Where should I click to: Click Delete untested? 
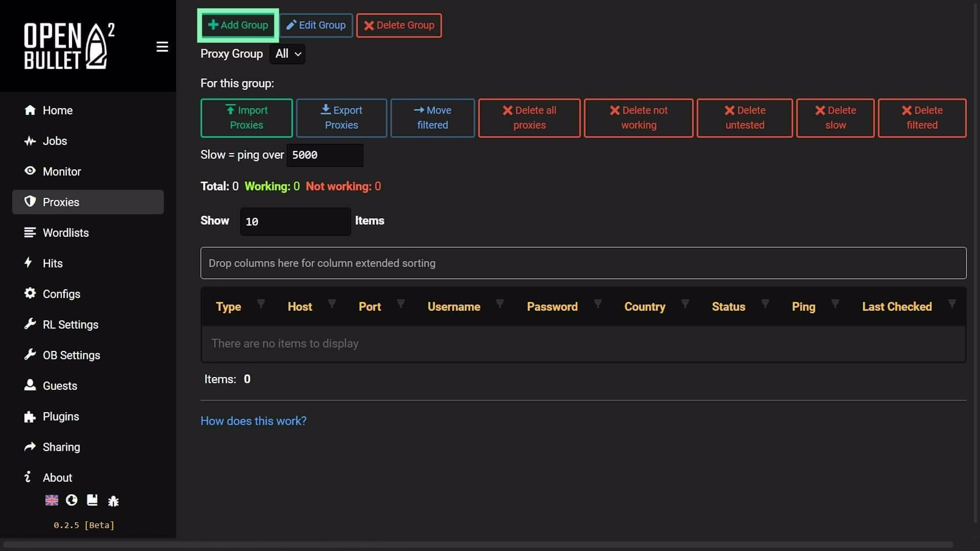745,118
